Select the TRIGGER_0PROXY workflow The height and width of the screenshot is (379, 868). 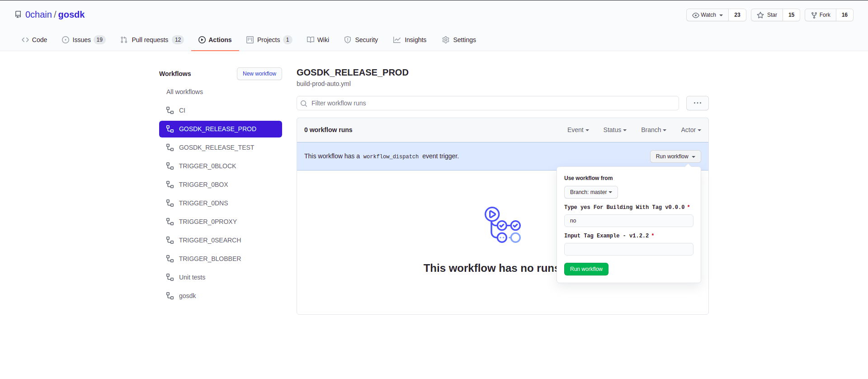pos(221,222)
